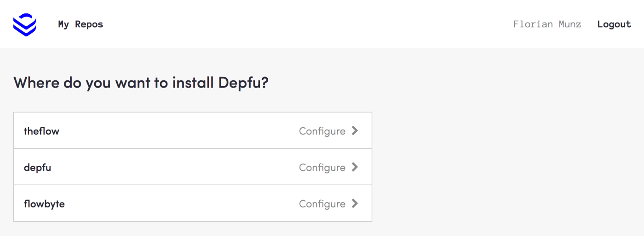Open Configure for depfu
644x236 pixels.
(x=322, y=167)
